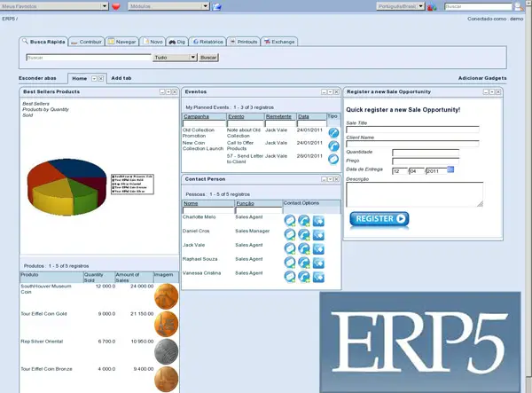Open Eventos gadget options arrow
The width and height of the screenshot is (532, 393).
click(x=330, y=92)
